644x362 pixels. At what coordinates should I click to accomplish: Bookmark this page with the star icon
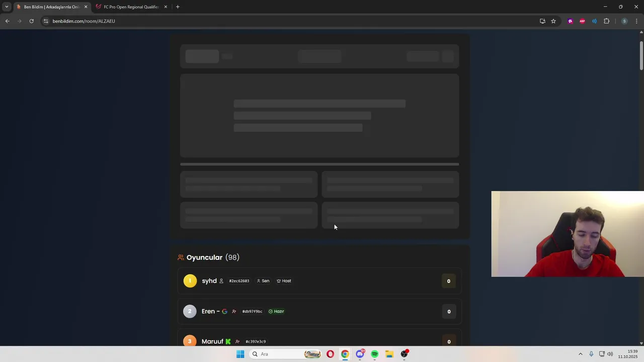point(553,21)
